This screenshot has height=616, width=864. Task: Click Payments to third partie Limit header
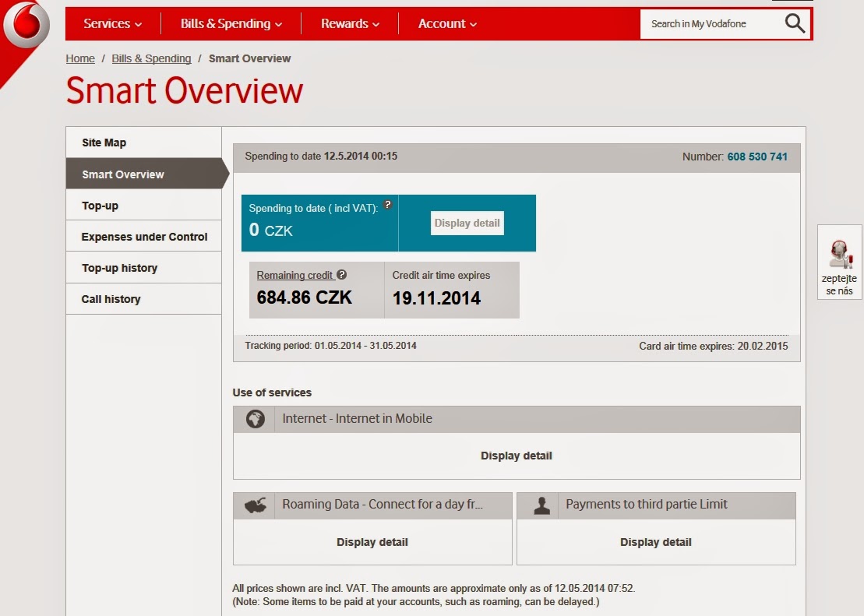656,505
